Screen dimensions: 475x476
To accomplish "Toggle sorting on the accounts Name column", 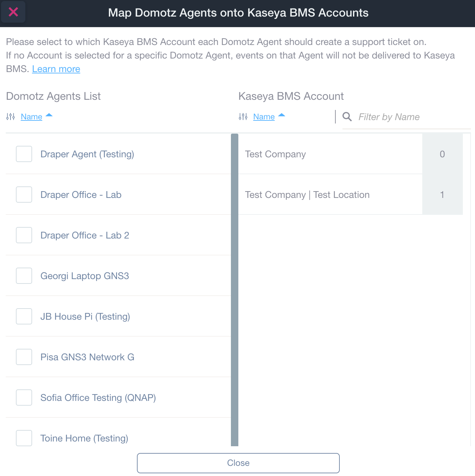I will (264, 116).
